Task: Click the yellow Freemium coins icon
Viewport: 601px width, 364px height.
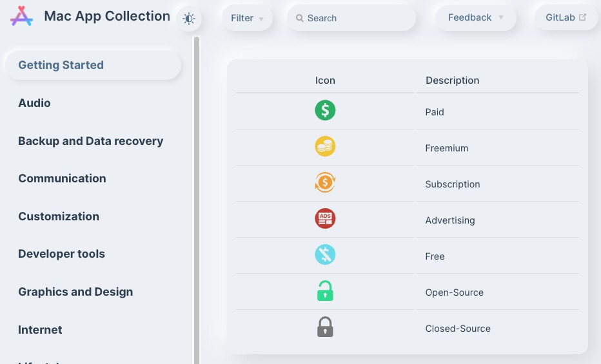Action: (x=325, y=147)
